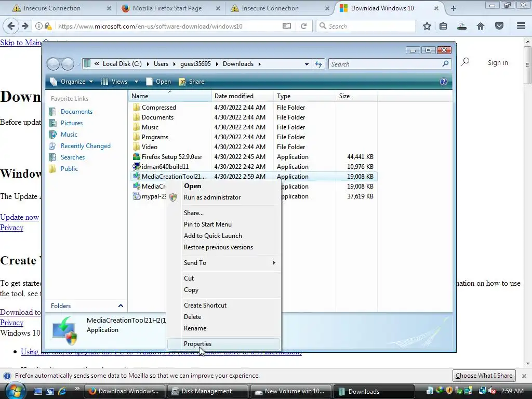Launch Internet Explorer from Quick Launch
The width and height of the screenshot is (532, 399).
(62, 391)
